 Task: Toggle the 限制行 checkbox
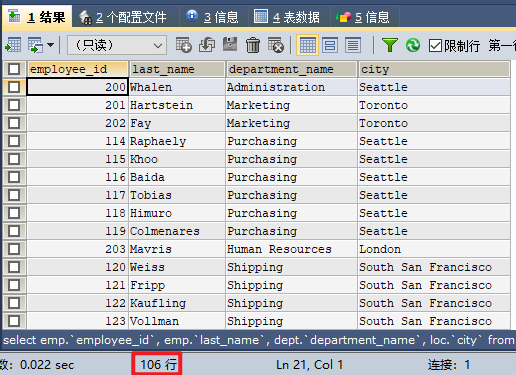pyautogui.click(x=435, y=45)
